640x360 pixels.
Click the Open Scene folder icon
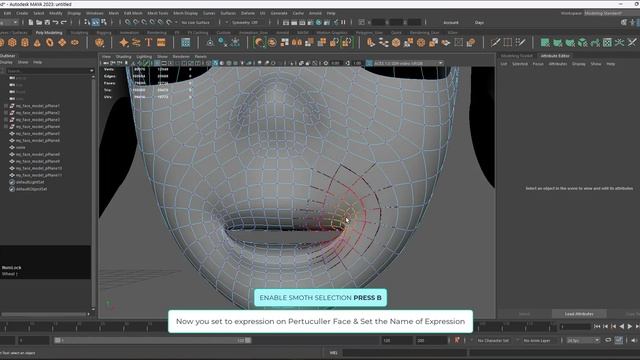pyautogui.click(x=39, y=22)
